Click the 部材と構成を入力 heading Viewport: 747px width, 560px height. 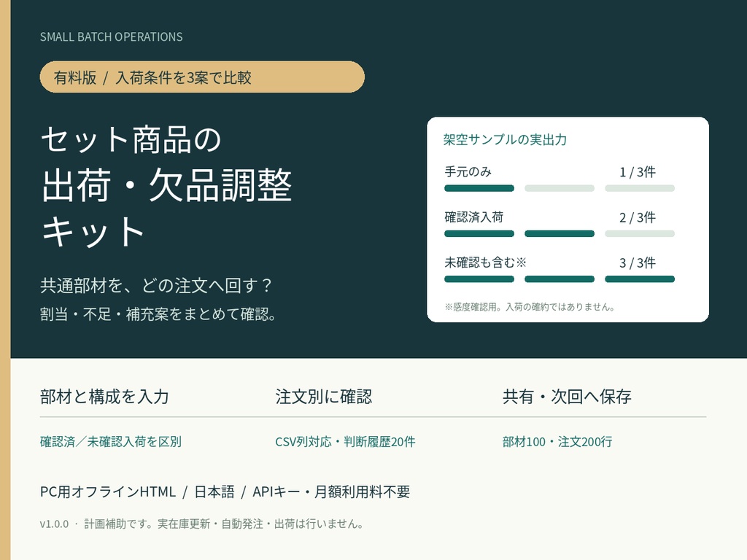[104, 396]
